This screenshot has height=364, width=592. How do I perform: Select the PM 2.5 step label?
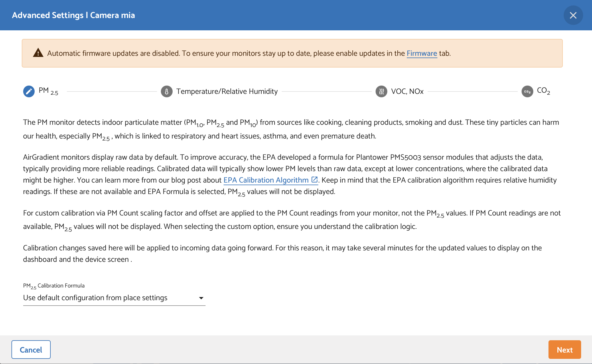pyautogui.click(x=48, y=91)
